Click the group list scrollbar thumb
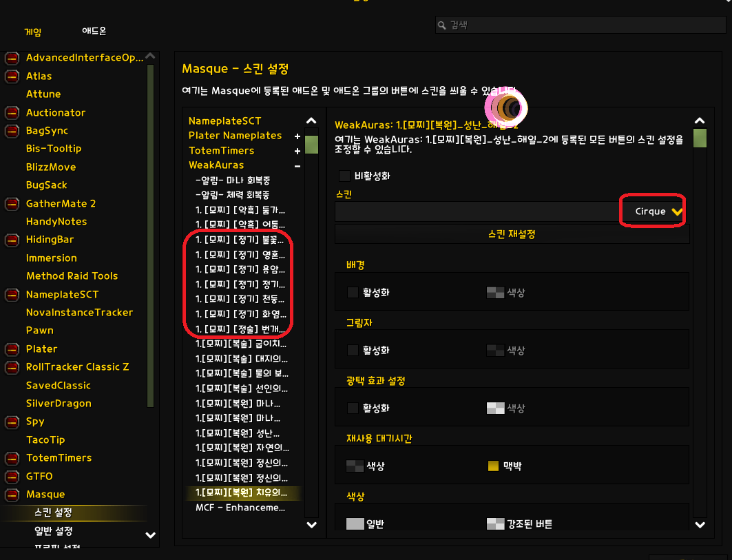 pos(311,145)
